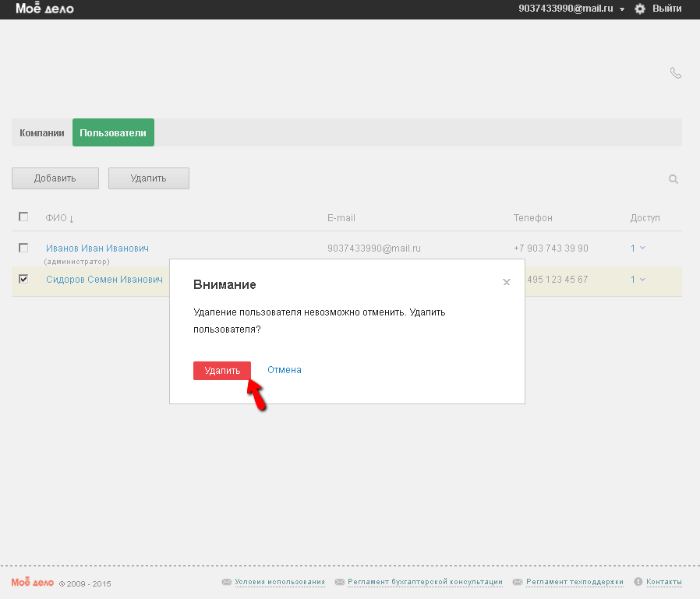Expand access dropdown for Иванов row
The width and height of the screenshot is (700, 599).
coord(638,248)
